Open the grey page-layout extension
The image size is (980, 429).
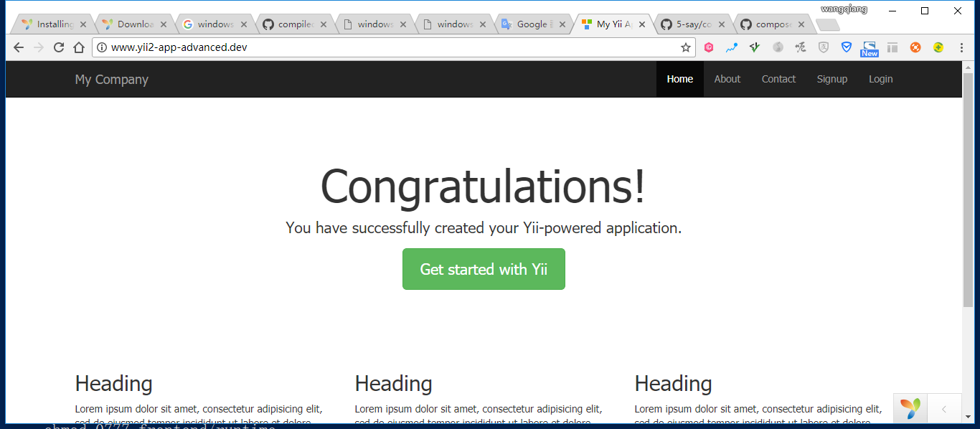(x=892, y=47)
